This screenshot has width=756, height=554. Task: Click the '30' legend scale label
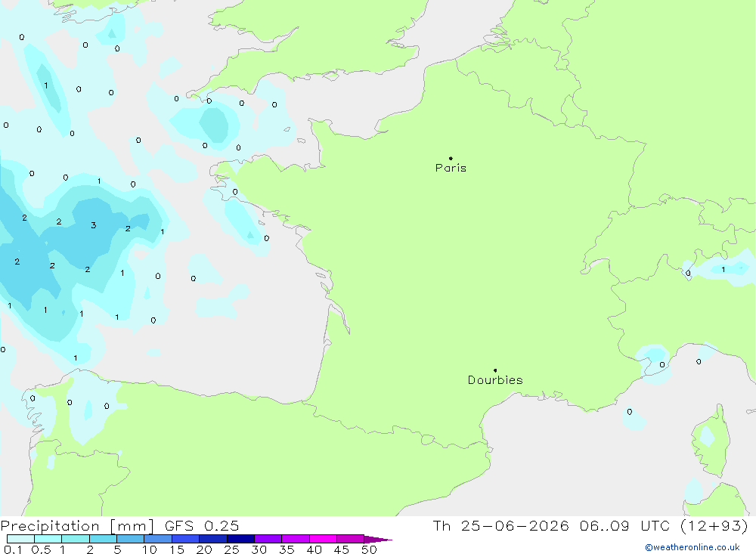(259, 549)
